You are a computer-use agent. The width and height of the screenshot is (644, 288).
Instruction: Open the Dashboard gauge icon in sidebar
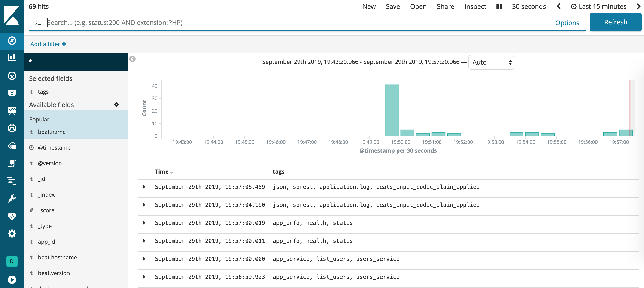12,76
